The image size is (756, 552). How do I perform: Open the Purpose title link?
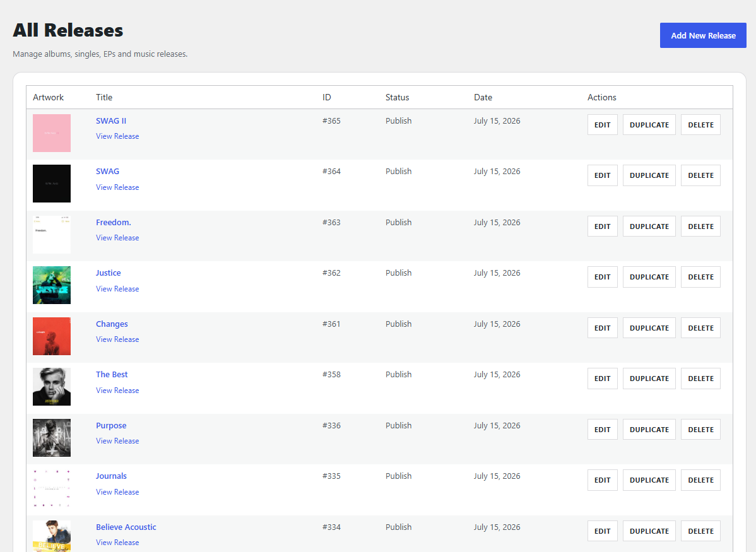tap(111, 426)
